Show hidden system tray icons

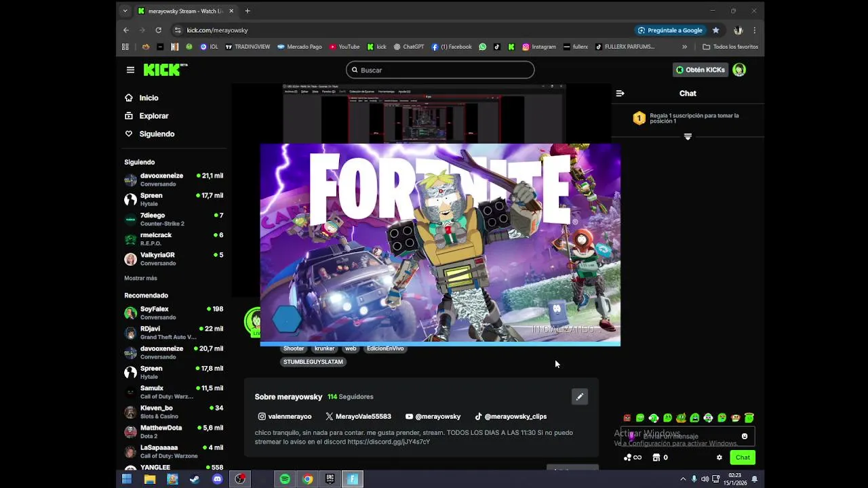[x=683, y=479]
